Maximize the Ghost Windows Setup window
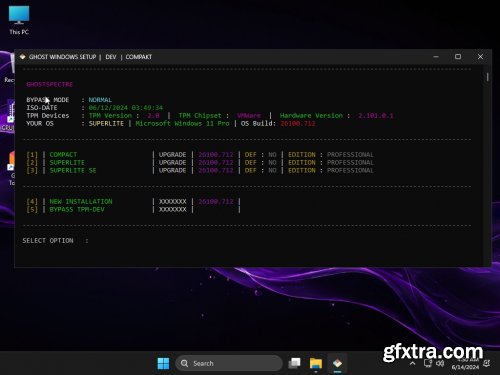The height and width of the screenshot is (375, 500). point(458,57)
